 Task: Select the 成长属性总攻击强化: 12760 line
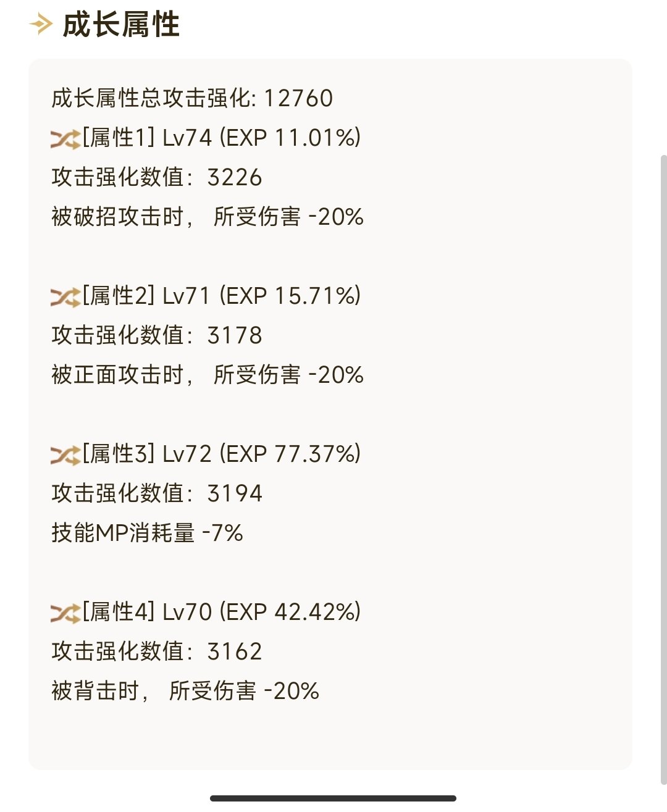click(x=192, y=98)
